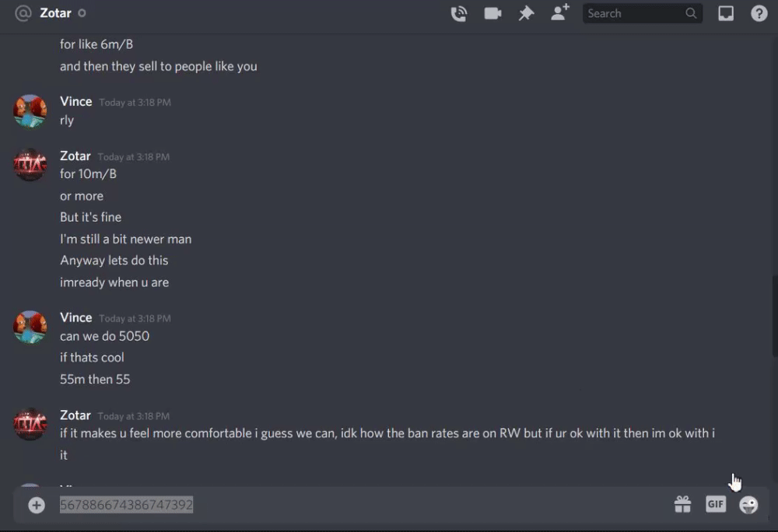
Task: Open the help icon
Action: click(759, 13)
